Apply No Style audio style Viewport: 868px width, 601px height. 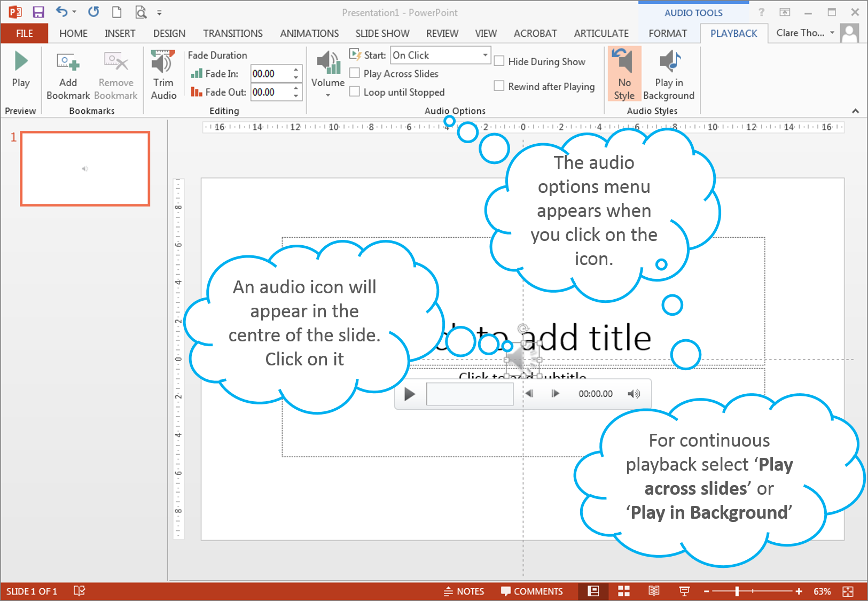(x=624, y=74)
